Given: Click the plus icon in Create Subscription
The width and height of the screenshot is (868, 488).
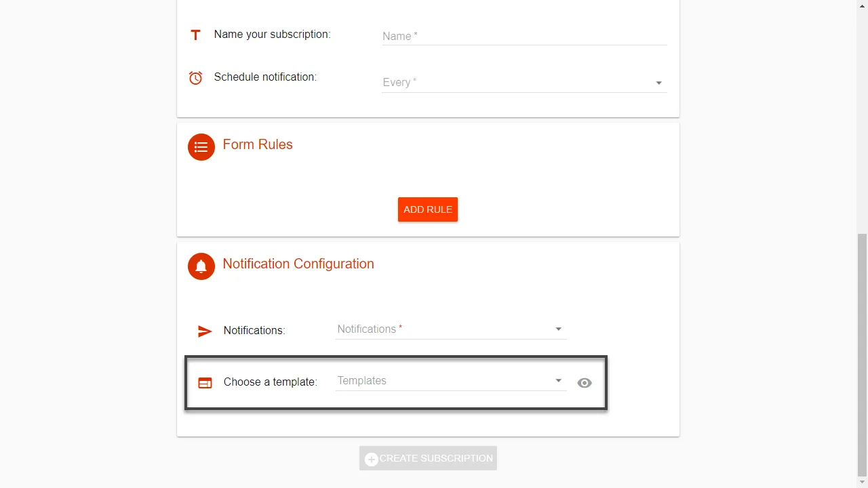Looking at the screenshot, I should coord(372,460).
